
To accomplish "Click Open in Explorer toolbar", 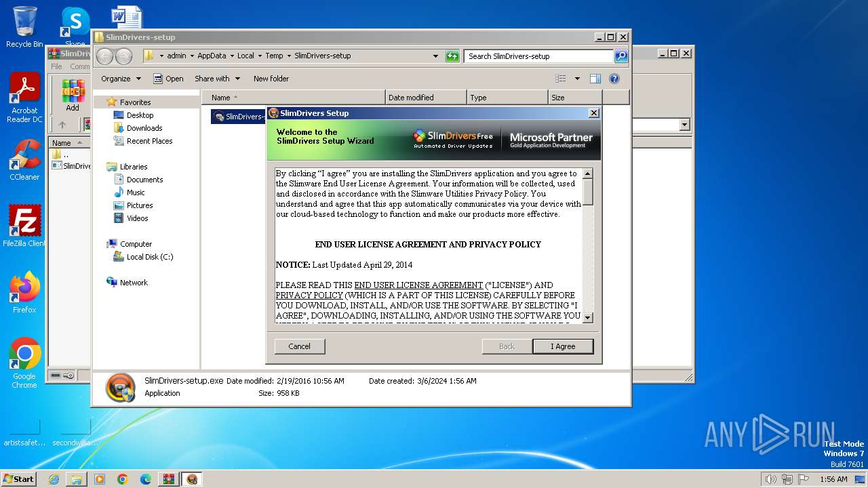I will click(168, 79).
